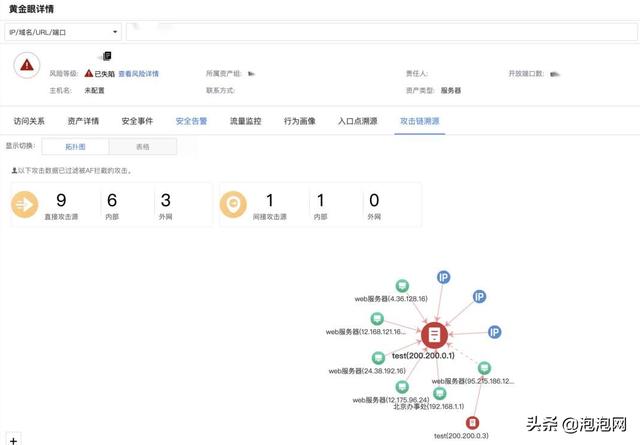Switch to the 资产详情 tab

(83, 121)
